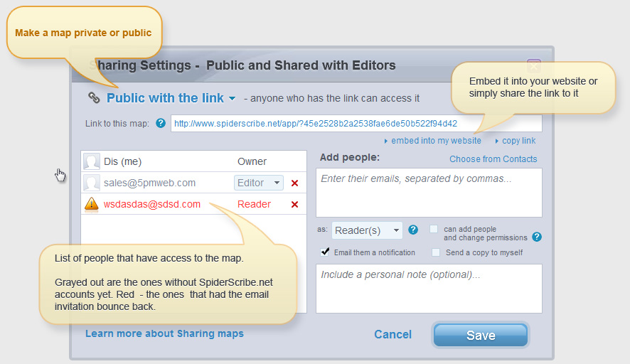Open Choose from Contacts
This screenshot has width=630, height=364.
[x=493, y=159]
